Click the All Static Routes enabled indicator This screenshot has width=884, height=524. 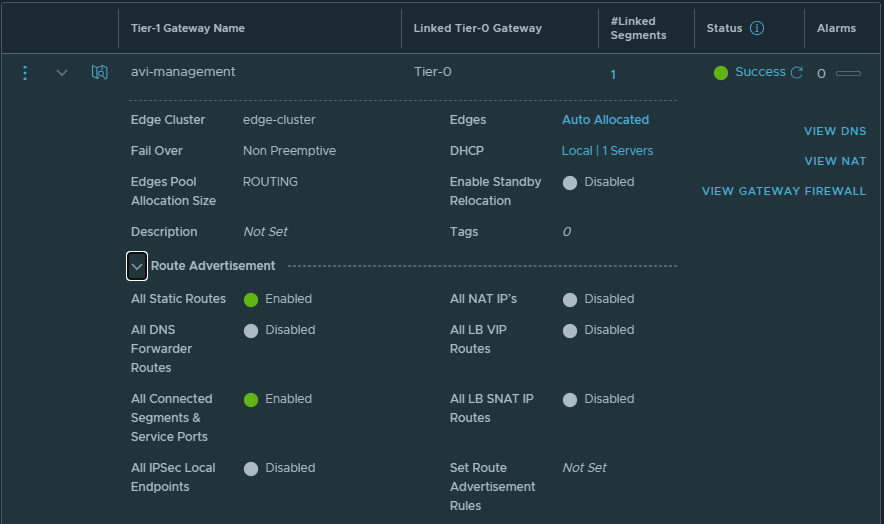[251, 299]
